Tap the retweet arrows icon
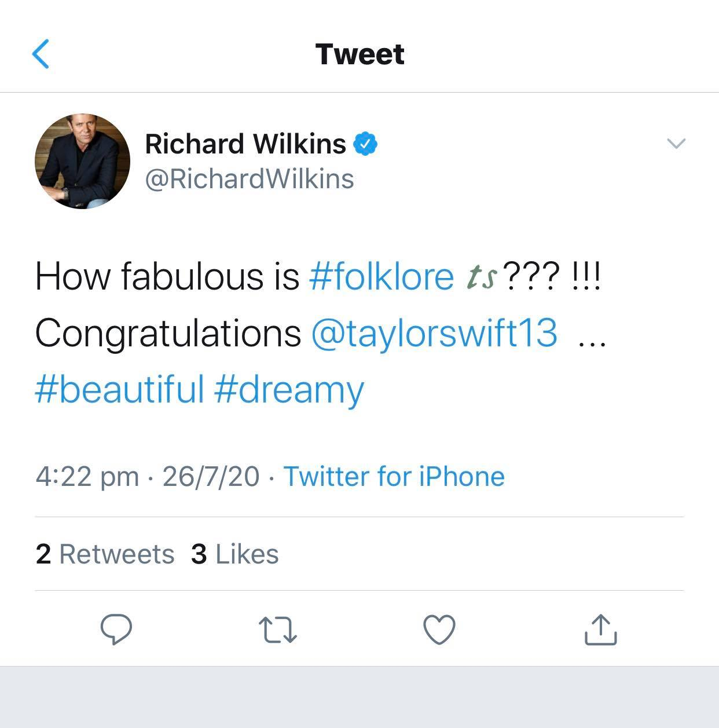 (278, 630)
